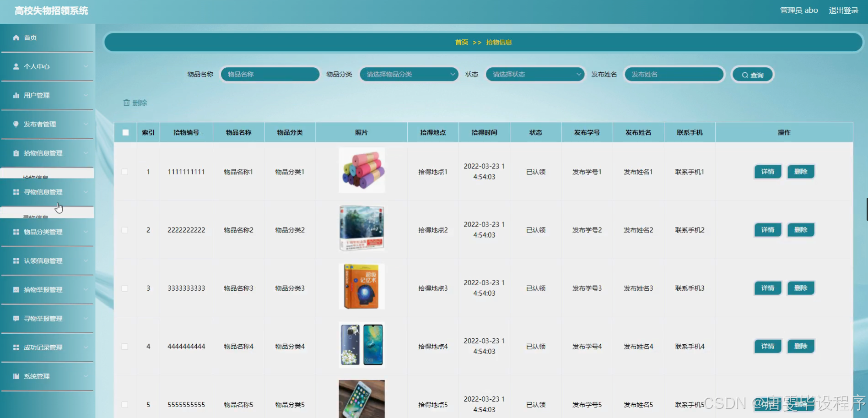Click the magnifier icon in the 查询 button
This screenshot has height=418, width=868.
coord(745,75)
